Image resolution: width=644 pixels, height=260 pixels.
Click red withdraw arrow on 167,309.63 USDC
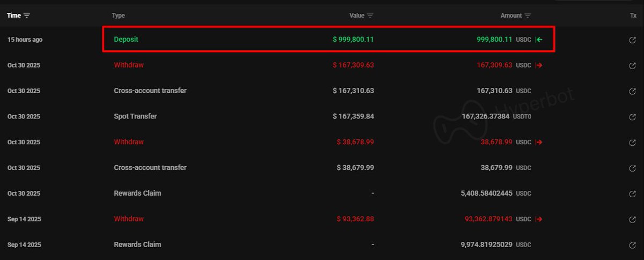click(x=539, y=65)
